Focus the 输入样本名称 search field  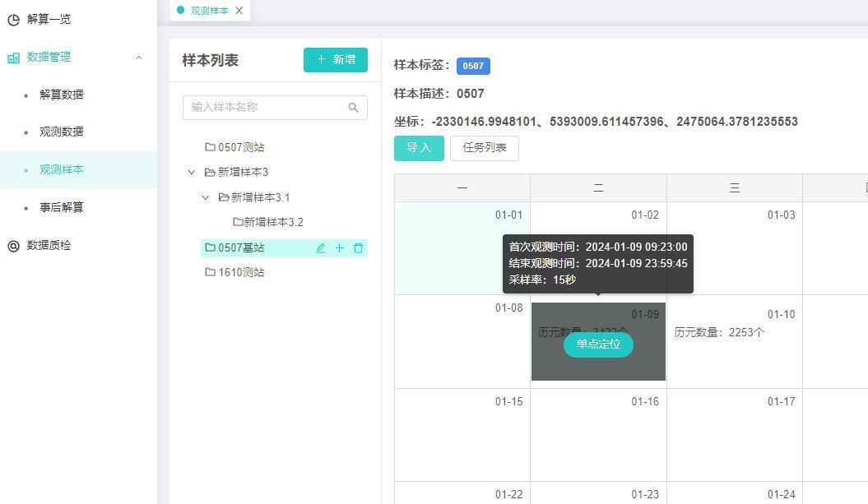pos(263,108)
